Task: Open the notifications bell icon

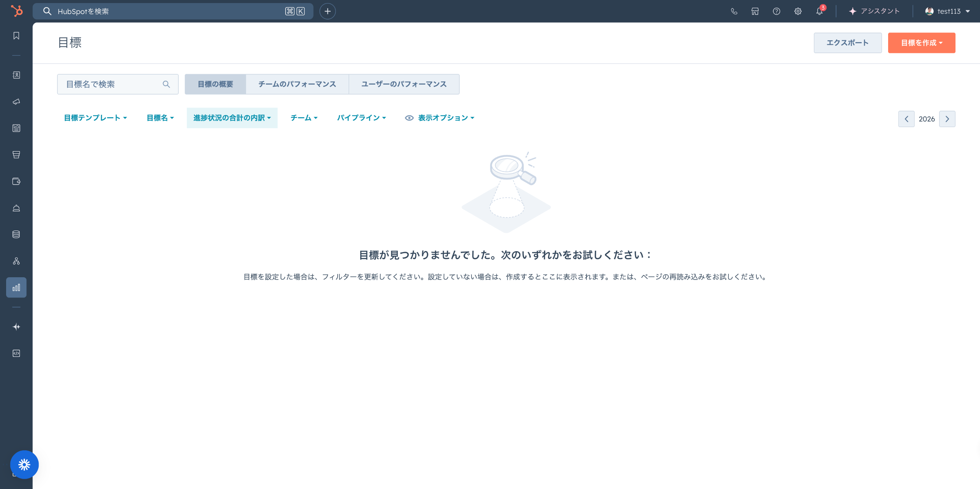Action: [819, 11]
